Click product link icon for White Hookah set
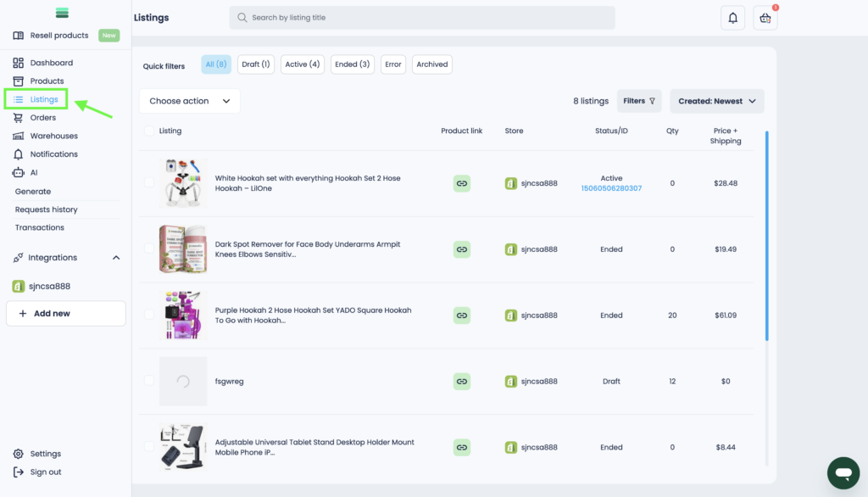Screen dimensions: 868x497 tap(462, 183)
